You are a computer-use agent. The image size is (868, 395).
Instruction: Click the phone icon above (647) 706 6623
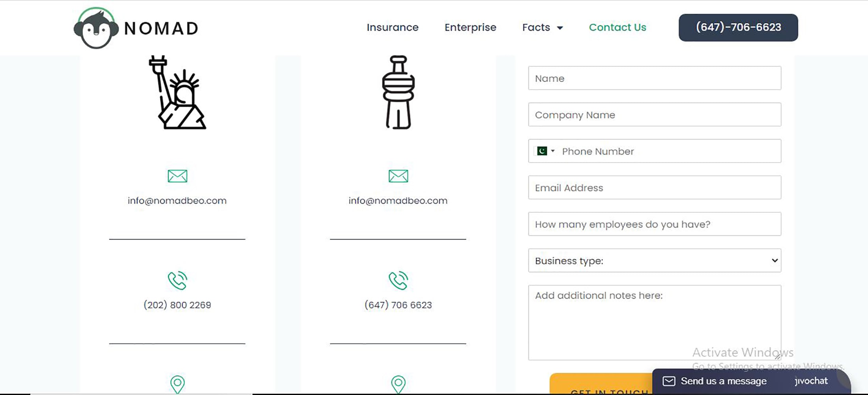click(398, 280)
